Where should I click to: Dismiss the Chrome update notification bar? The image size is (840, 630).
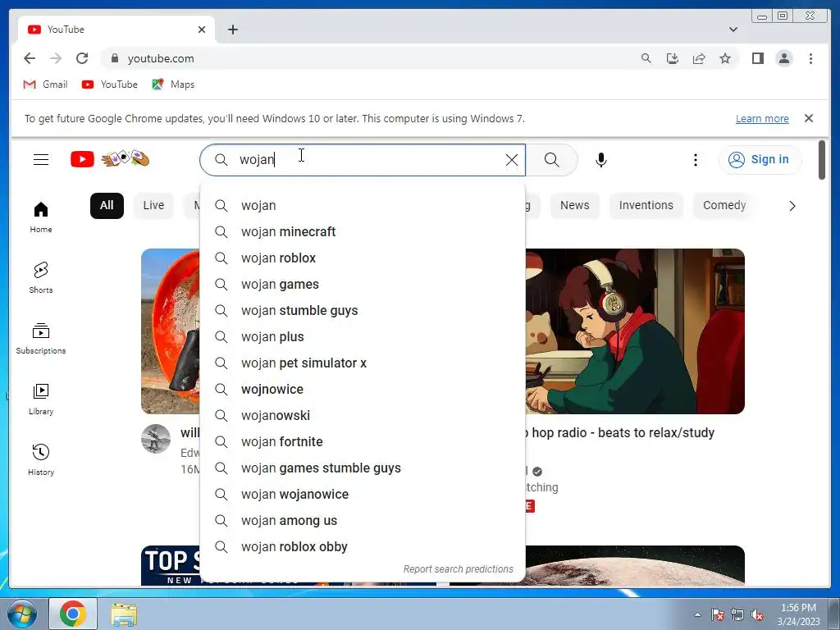tap(808, 118)
